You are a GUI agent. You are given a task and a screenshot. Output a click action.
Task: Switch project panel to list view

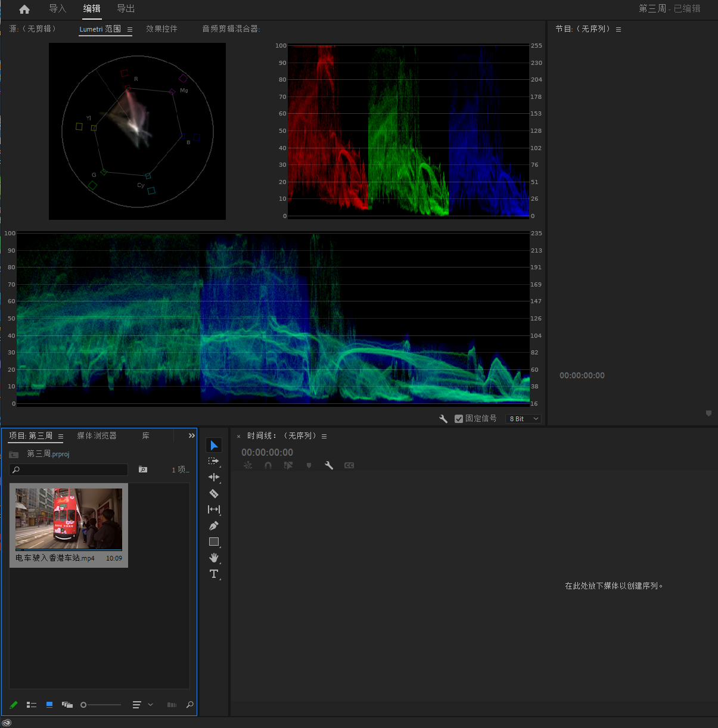pos(32,705)
